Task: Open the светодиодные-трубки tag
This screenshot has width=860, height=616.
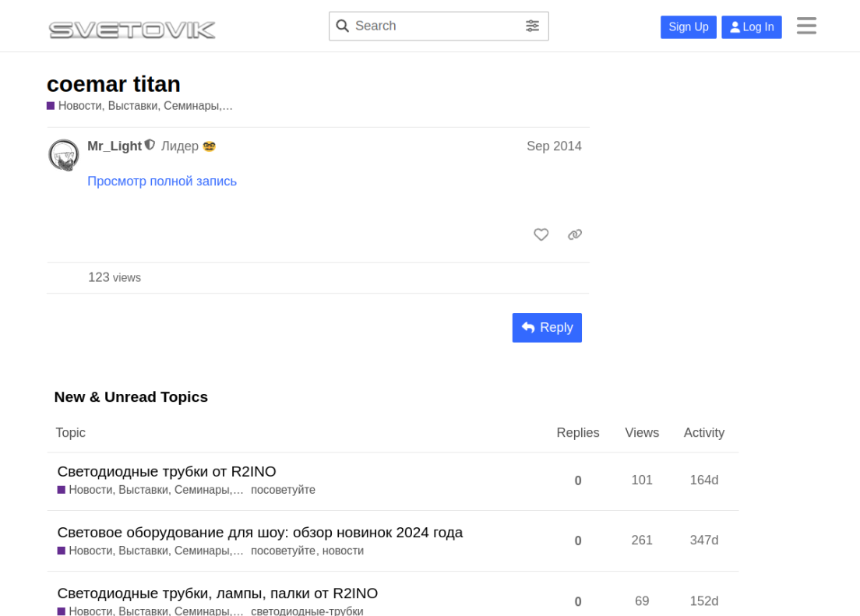Action: click(x=307, y=611)
